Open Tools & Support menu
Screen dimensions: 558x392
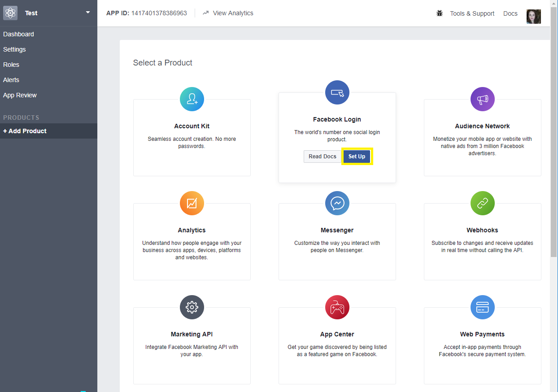coord(472,13)
